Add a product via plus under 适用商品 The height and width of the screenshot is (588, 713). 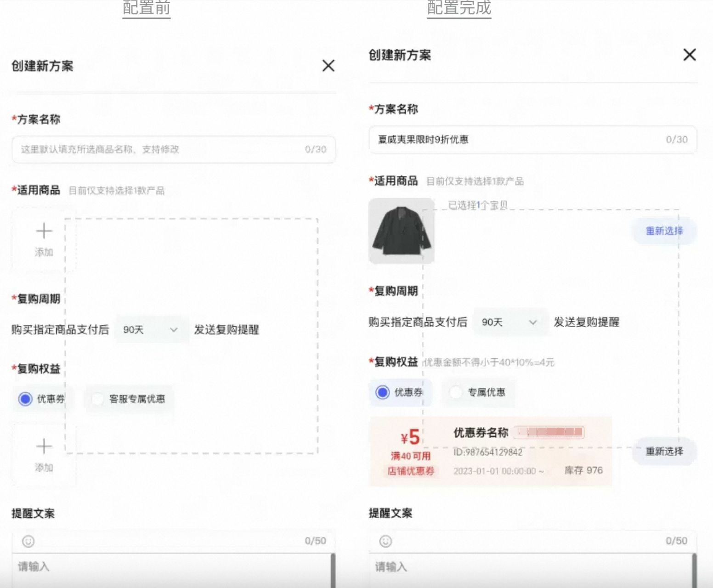44,239
